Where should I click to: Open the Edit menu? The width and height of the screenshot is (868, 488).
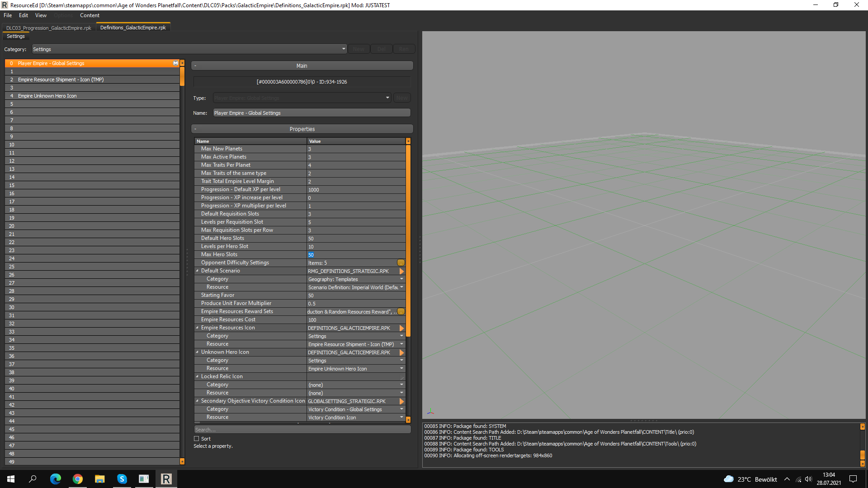[24, 15]
